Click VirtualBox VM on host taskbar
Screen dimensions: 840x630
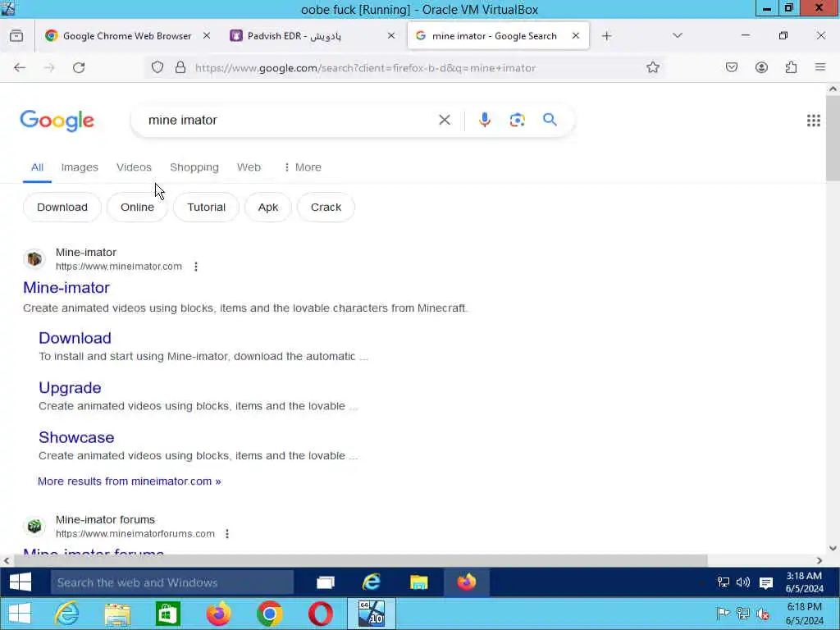click(372, 614)
